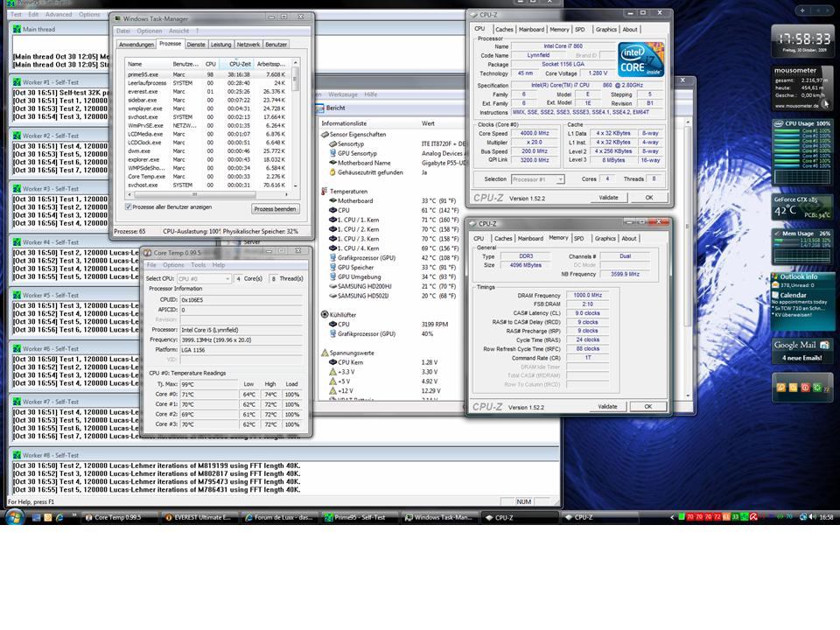Sort processes by CPU-Zeit column header
840x630 pixels.
point(238,64)
